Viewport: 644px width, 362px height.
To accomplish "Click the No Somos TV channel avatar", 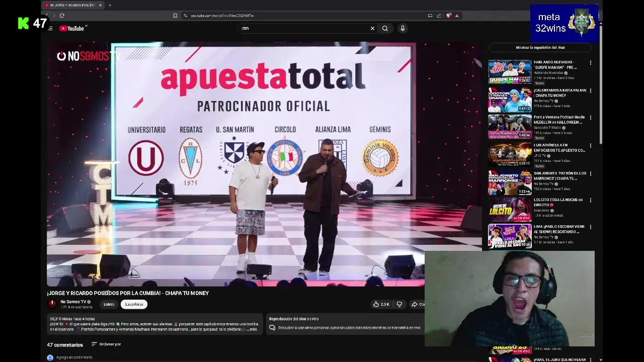I will [52, 304].
